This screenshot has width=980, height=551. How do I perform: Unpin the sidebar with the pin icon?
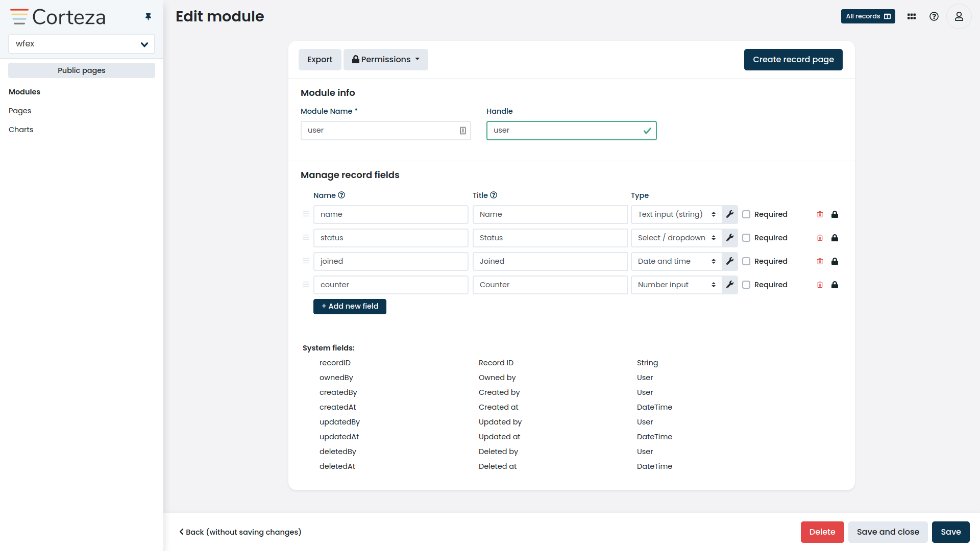[148, 17]
